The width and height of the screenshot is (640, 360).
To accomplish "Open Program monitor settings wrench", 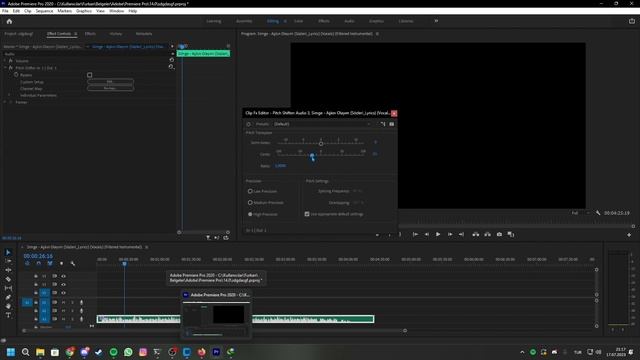I will pos(598,213).
